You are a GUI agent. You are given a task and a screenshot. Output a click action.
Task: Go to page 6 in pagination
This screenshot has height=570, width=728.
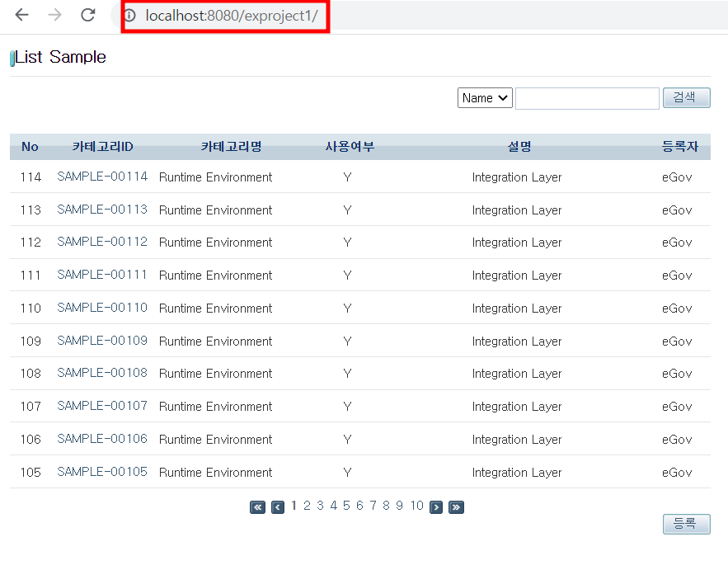coord(359,506)
